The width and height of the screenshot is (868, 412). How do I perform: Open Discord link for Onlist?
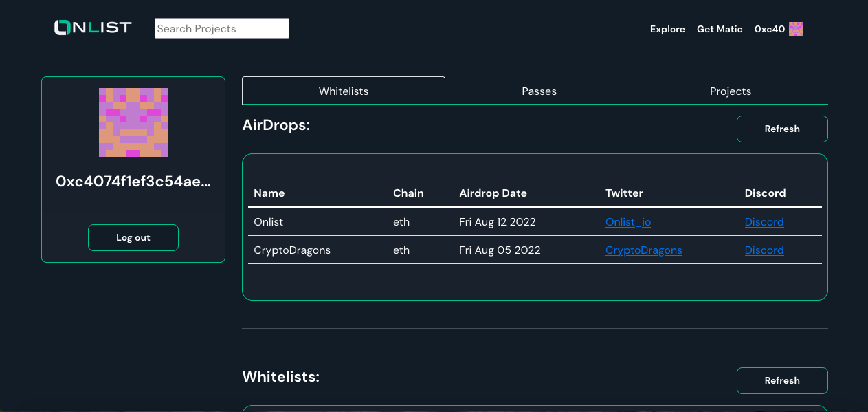pos(764,222)
